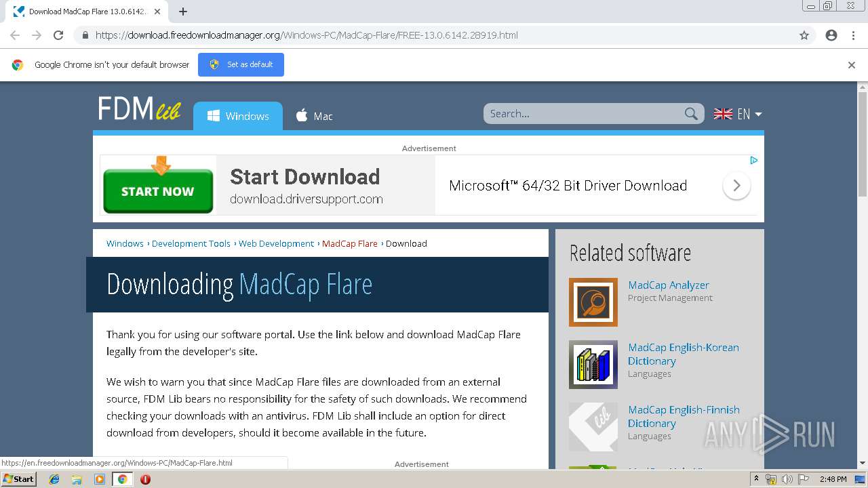Screen dimensions: 868x488
Task: Launch Internet Explorer from taskbar
Action: 54,479
